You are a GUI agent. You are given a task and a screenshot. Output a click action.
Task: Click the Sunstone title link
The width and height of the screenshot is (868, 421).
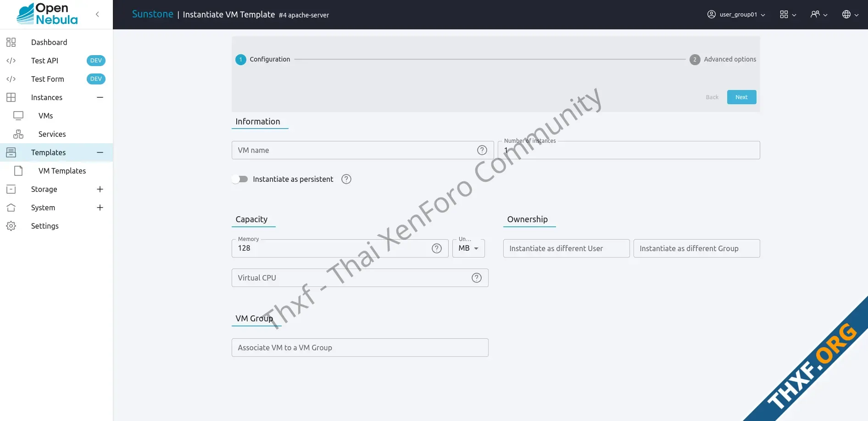pos(153,14)
